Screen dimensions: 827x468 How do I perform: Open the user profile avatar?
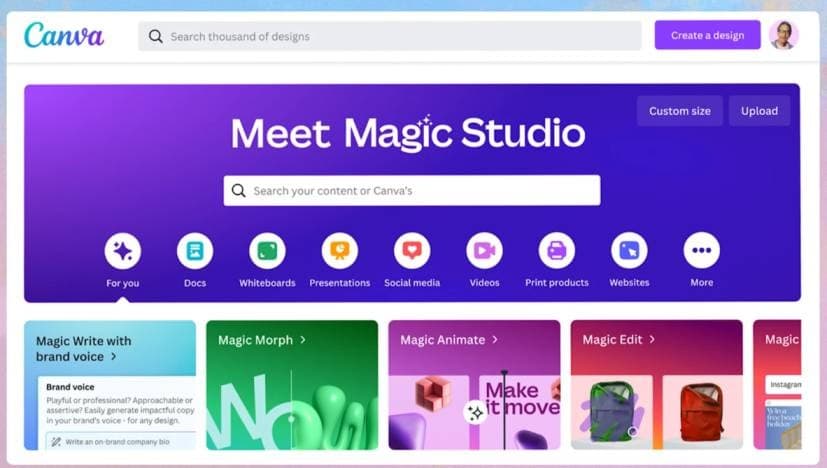point(784,35)
